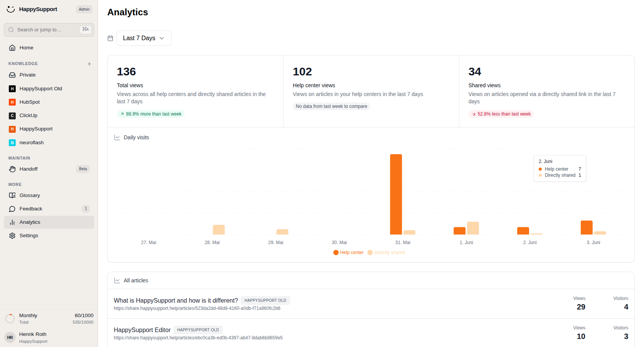Add a new knowledge base with plus icon

tap(89, 64)
